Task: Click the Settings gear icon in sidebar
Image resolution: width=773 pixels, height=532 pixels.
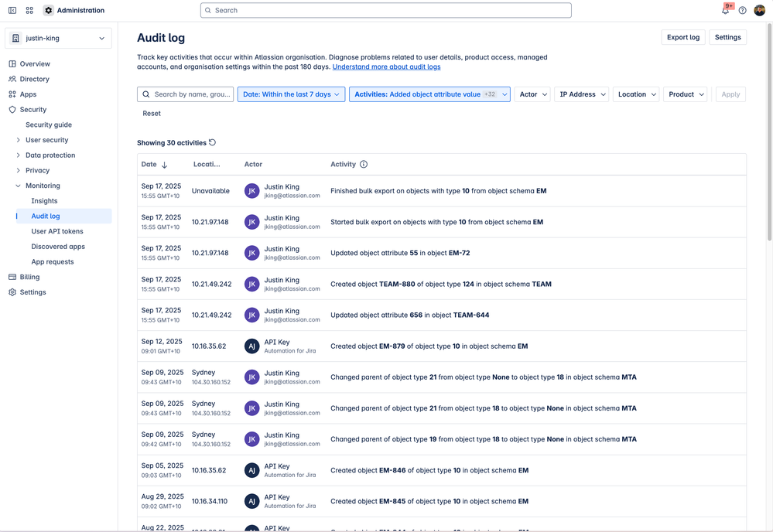Action: pyautogui.click(x=12, y=292)
